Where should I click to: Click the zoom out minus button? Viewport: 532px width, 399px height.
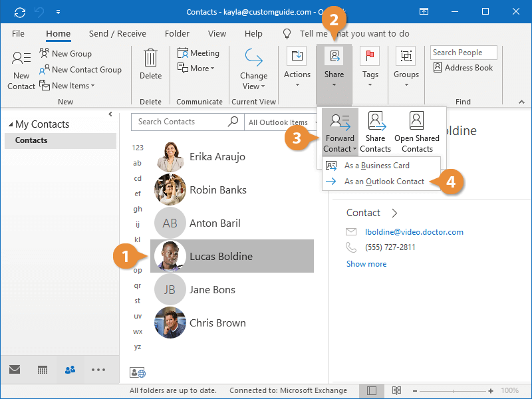[x=414, y=391]
